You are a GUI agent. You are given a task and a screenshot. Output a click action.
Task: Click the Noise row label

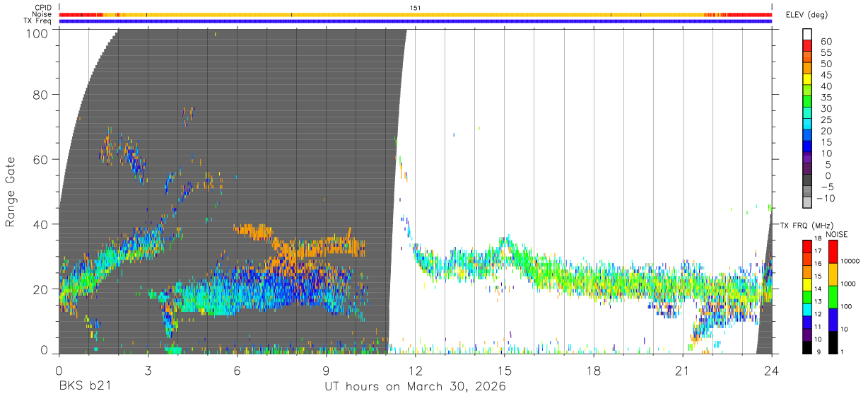coord(43,14)
